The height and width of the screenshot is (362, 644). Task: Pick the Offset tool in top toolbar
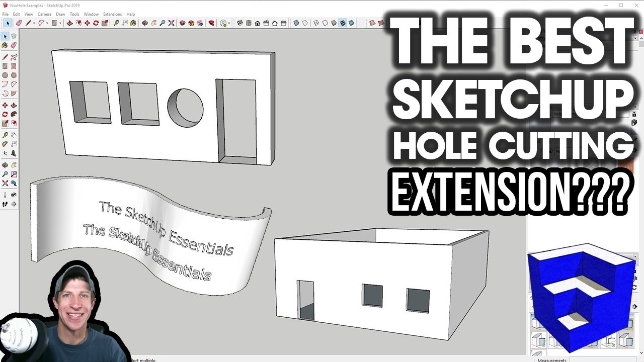[x=78, y=23]
